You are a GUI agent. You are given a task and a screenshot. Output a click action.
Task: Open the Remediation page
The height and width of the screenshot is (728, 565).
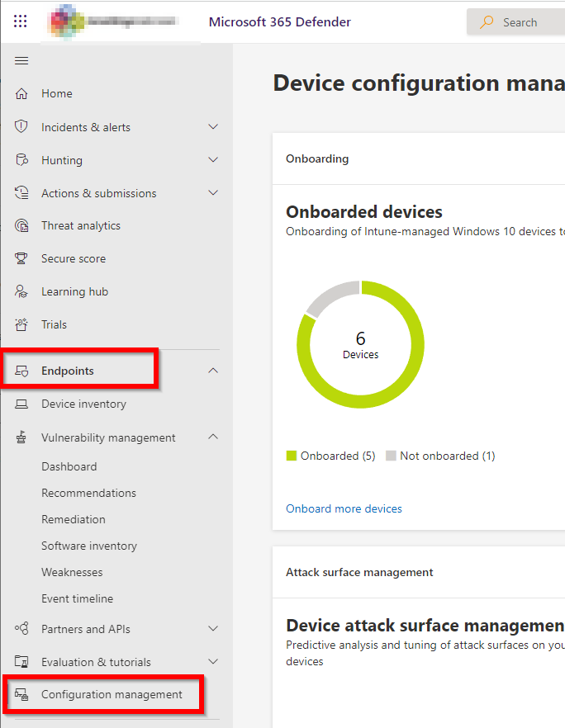[74, 519]
